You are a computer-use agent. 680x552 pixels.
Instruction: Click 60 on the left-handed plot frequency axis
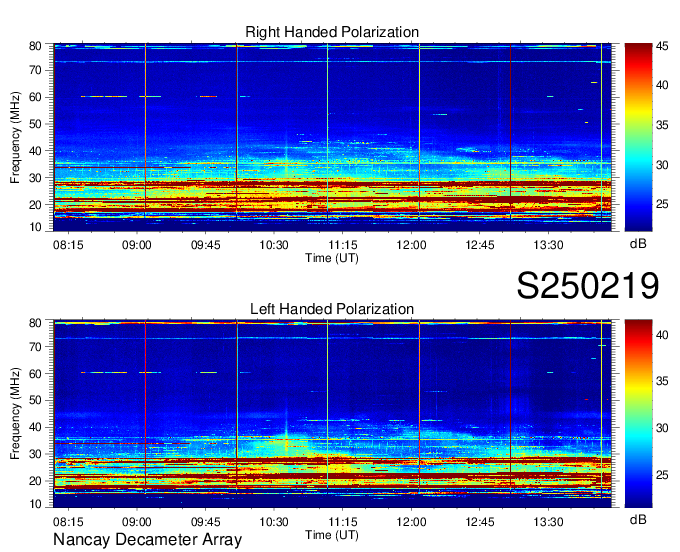click(x=35, y=373)
